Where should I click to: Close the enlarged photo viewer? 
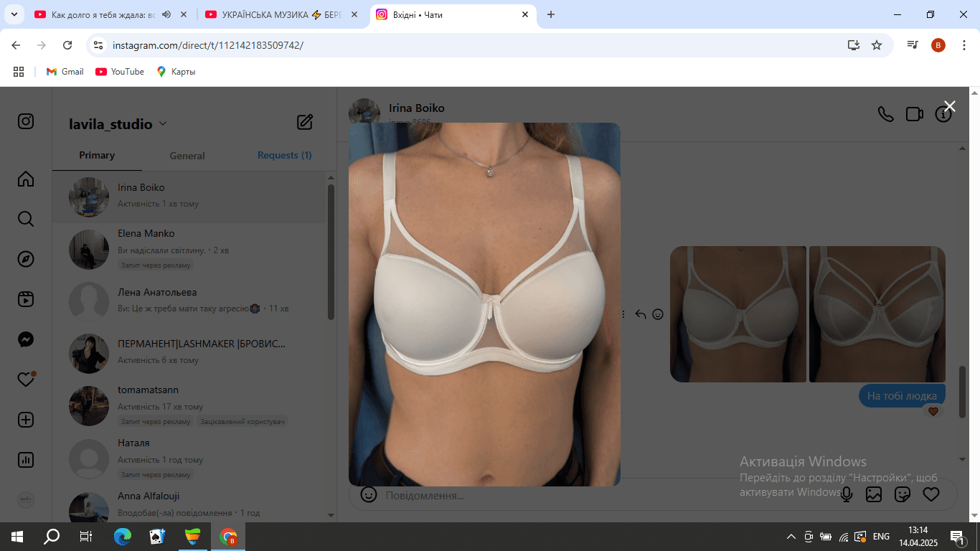pos(950,107)
